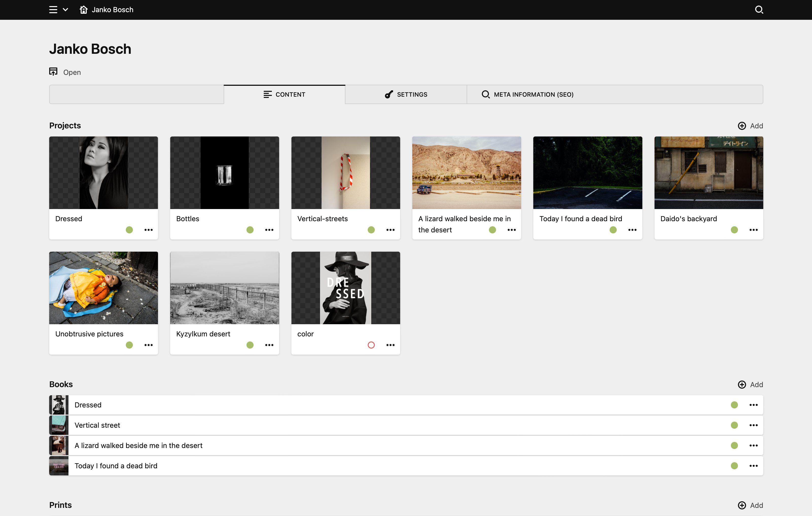Open options menu for Vertical-streets project
This screenshot has width=812, height=516.
point(391,230)
